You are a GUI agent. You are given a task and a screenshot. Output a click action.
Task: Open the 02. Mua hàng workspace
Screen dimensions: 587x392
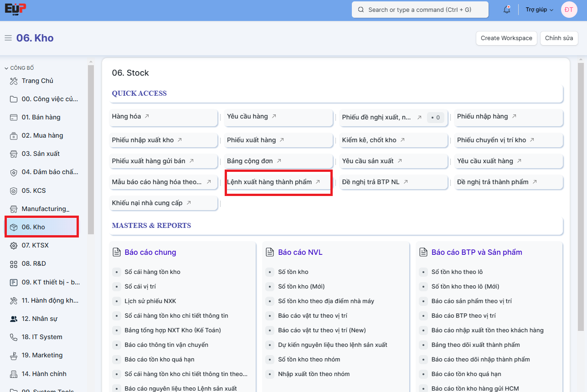pyautogui.click(x=42, y=135)
